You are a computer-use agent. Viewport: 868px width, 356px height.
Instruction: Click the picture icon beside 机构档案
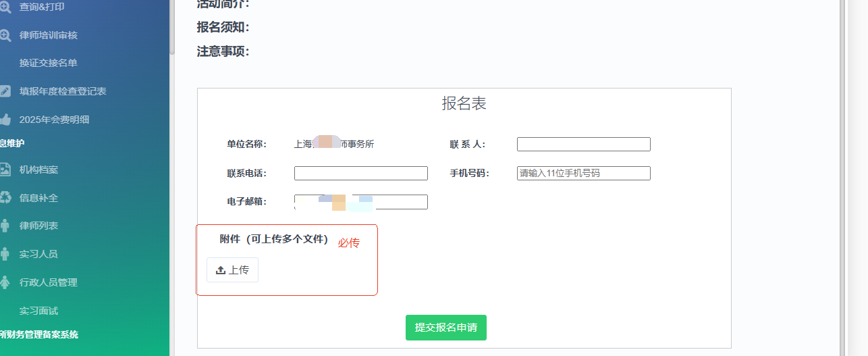pos(5,170)
